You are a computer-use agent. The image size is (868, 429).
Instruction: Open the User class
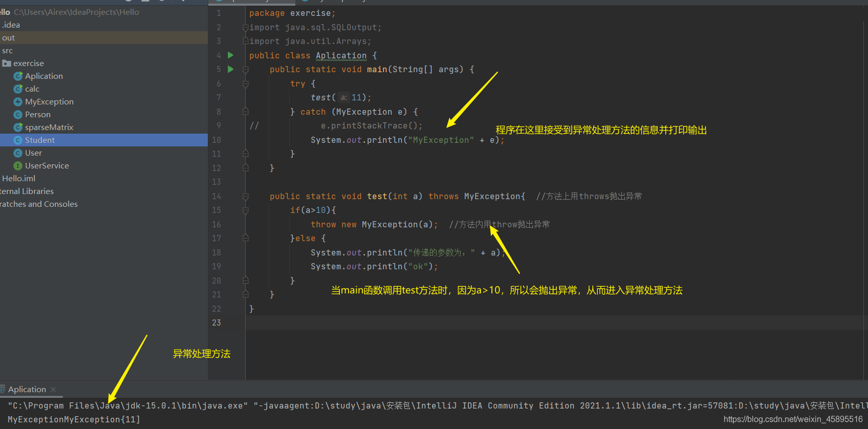point(33,153)
